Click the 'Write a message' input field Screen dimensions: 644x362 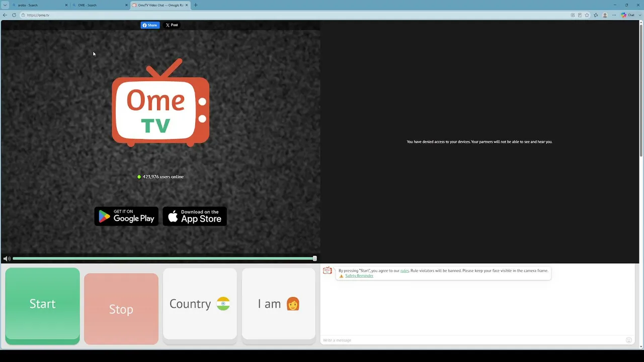[472, 340]
